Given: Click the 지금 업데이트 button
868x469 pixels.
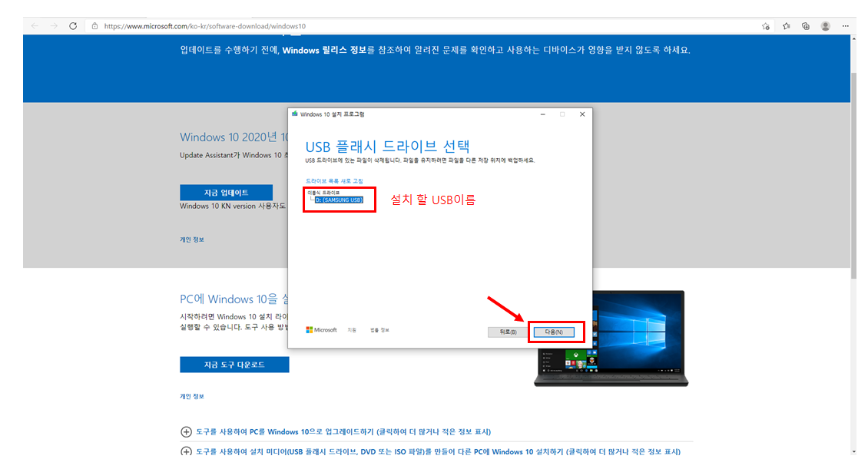Looking at the screenshot, I should coord(226,193).
